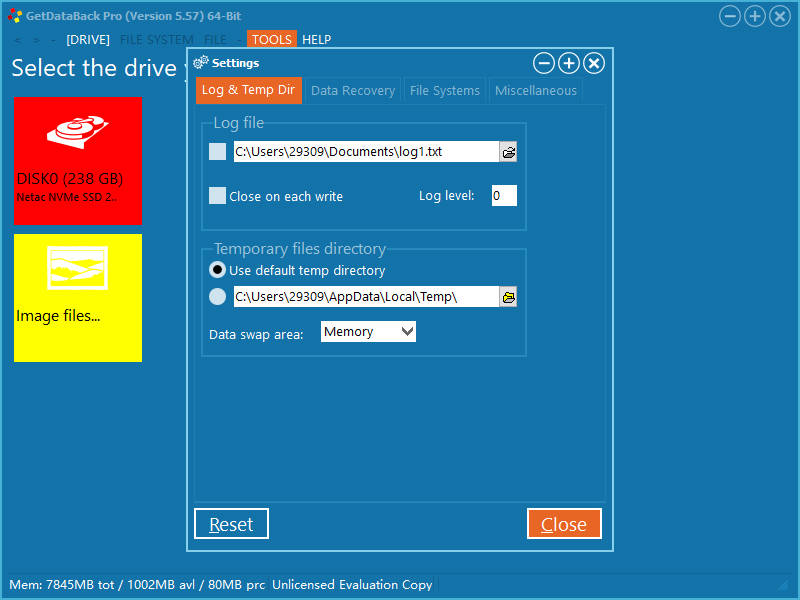The height and width of the screenshot is (600, 800).
Task: Select Use default temp directory option
Action: 218,270
